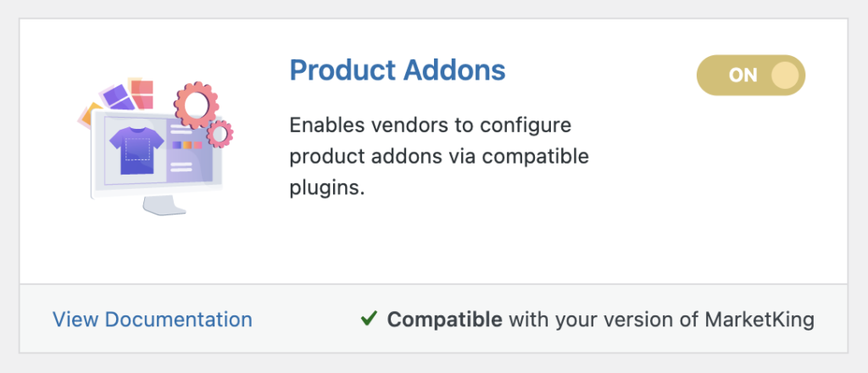Click the monitor stand in the illustration
The width and height of the screenshot is (868, 373).
164,205
